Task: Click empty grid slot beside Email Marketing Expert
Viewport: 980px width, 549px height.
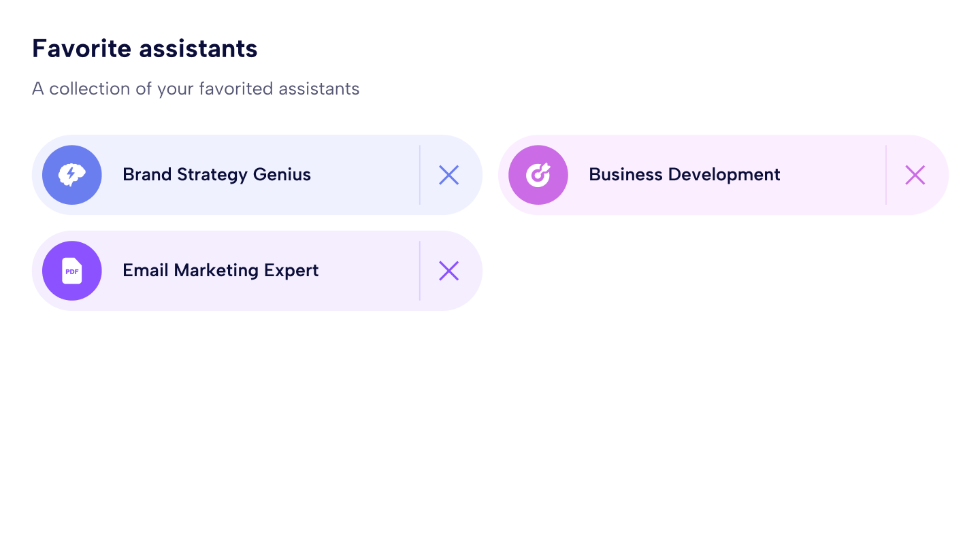Action: [x=723, y=271]
